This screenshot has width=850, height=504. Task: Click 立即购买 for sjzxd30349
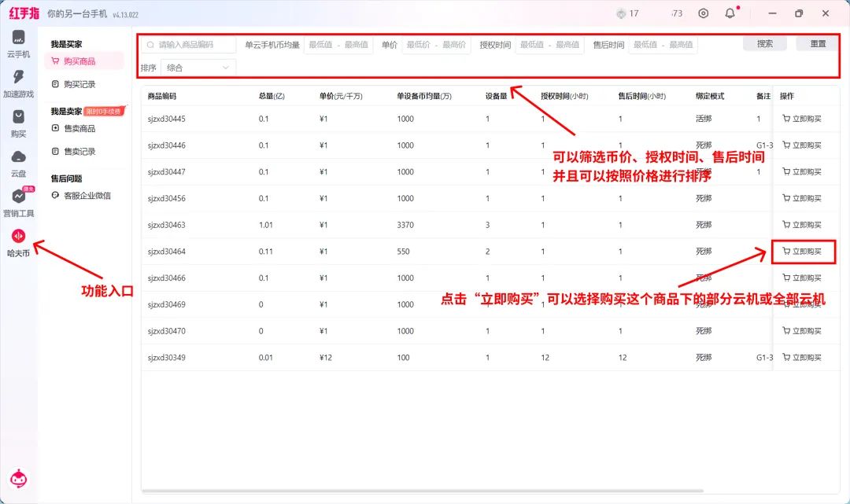coord(802,357)
